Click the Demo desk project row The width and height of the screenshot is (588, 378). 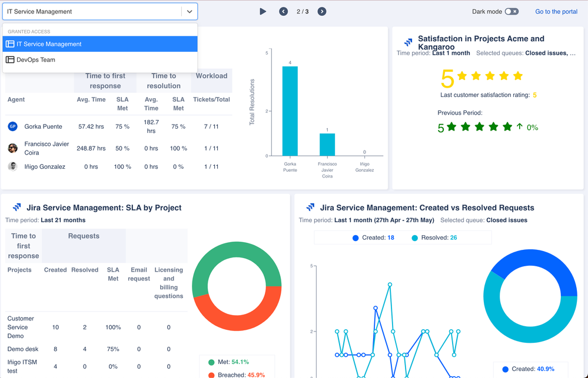pyautogui.click(x=97, y=349)
